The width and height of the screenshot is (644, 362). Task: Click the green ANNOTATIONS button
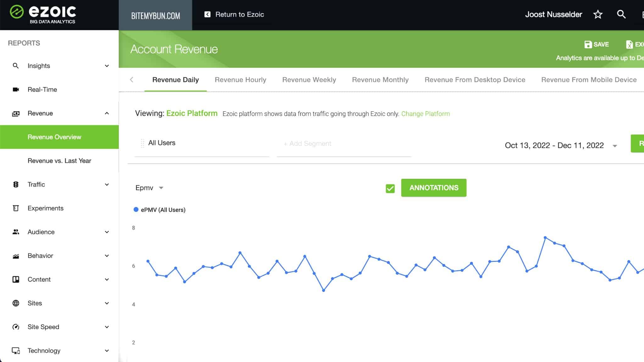tap(434, 188)
